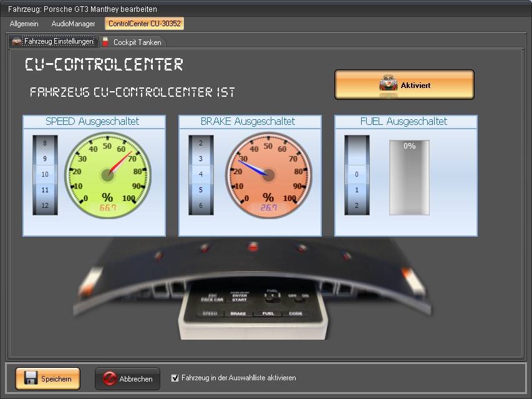The image size is (532, 399).
Task: Toggle Fahrzeug in der Auswahlliste aktivieren checkbox
Action: coord(175,378)
